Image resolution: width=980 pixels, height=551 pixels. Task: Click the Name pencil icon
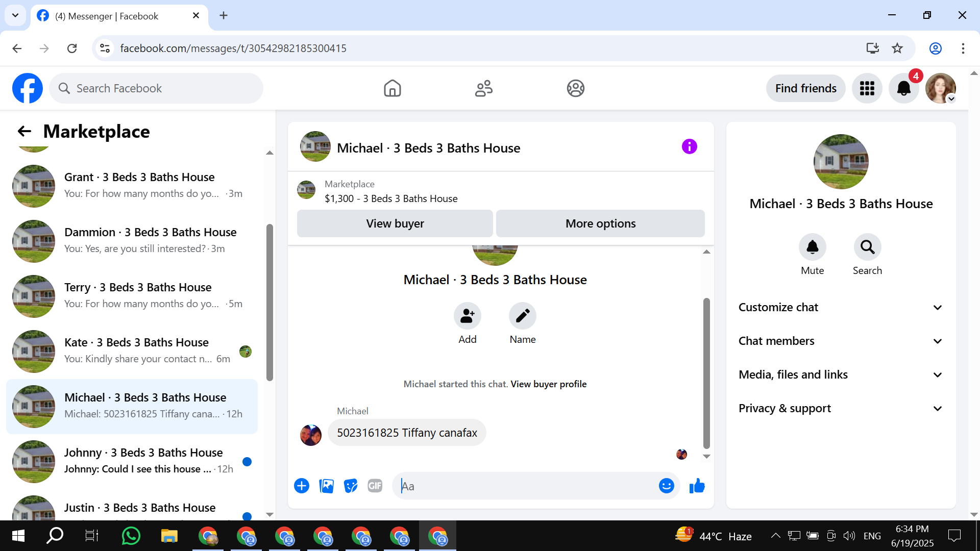(x=523, y=316)
